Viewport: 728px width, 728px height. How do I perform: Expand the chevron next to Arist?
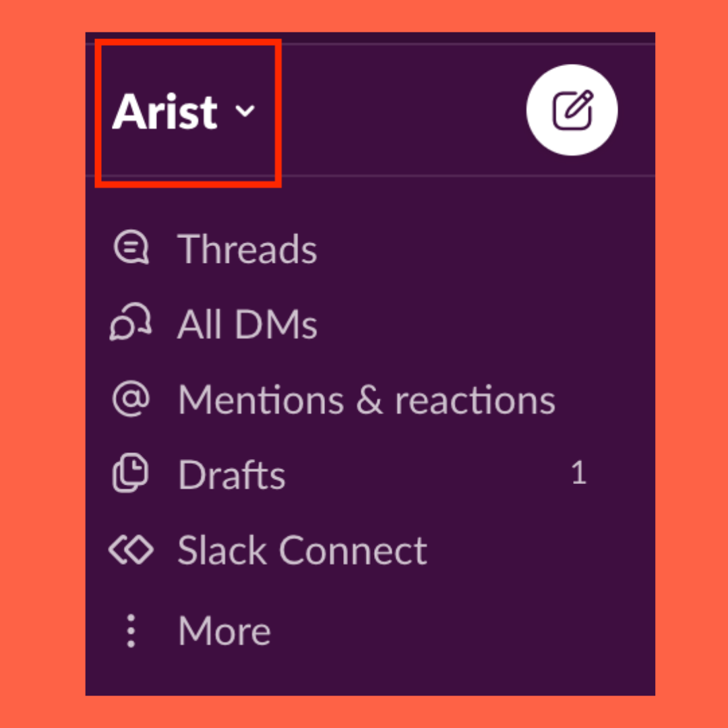[245, 111]
